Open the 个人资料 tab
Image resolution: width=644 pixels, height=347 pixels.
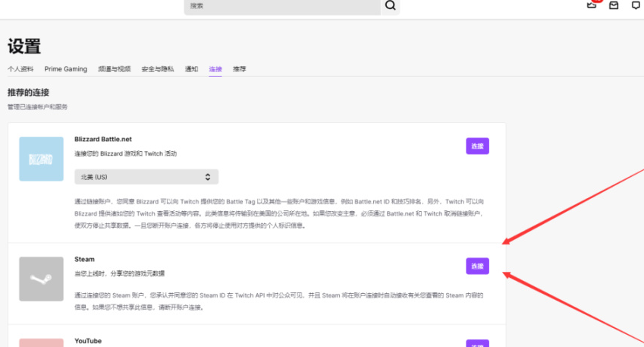click(20, 68)
